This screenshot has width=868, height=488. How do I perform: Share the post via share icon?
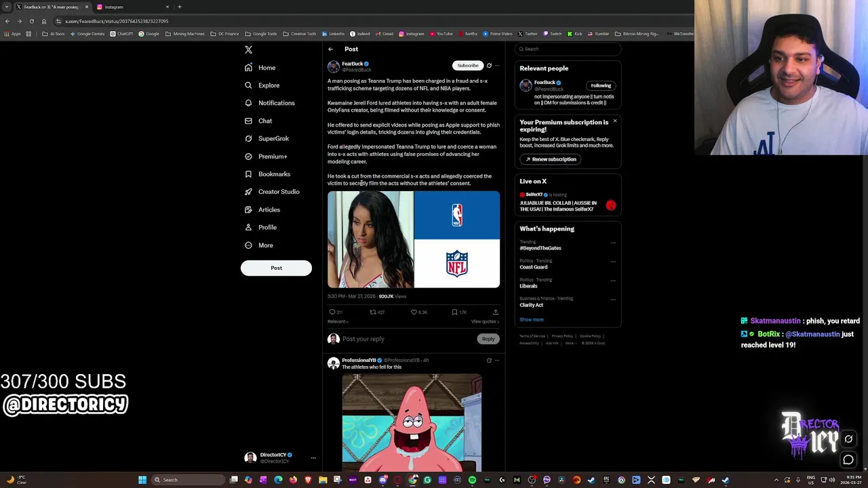[496, 312]
